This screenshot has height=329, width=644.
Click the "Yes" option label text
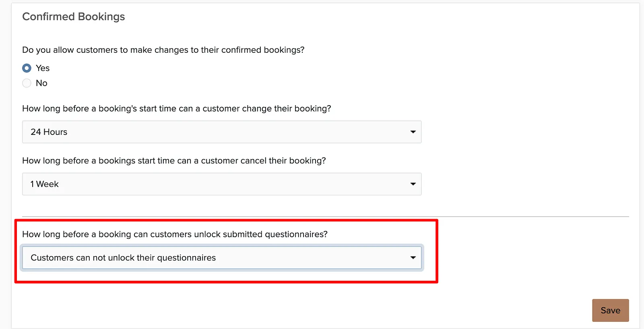[x=43, y=68]
